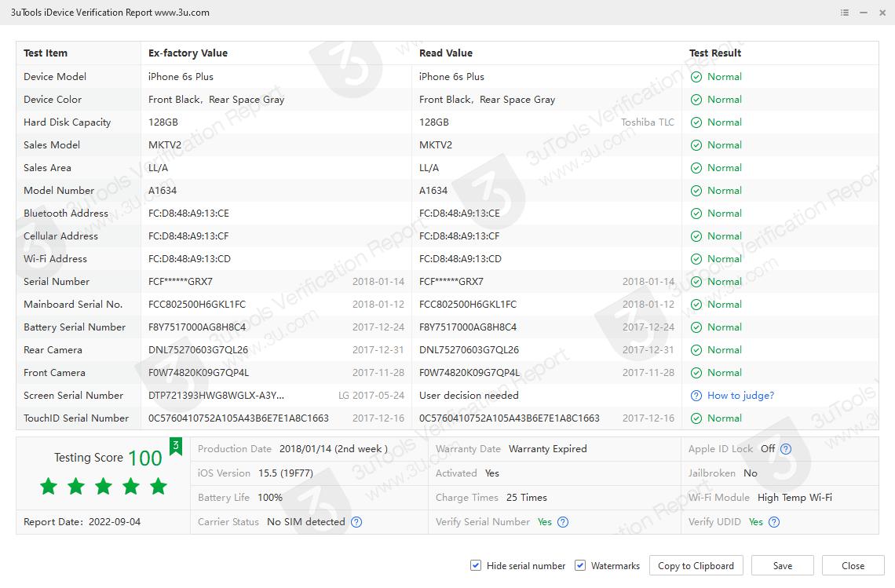Click help icon beside No SIM detected
The width and height of the screenshot is (895, 588).
click(356, 522)
